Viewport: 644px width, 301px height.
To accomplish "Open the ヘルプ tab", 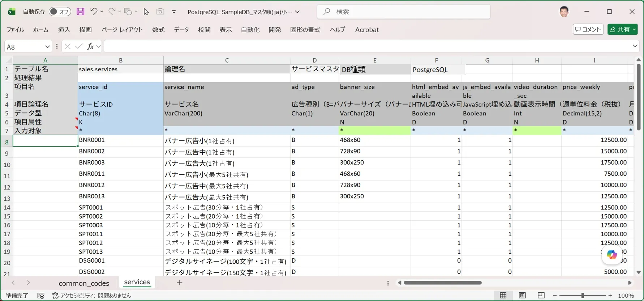I will coord(338,30).
